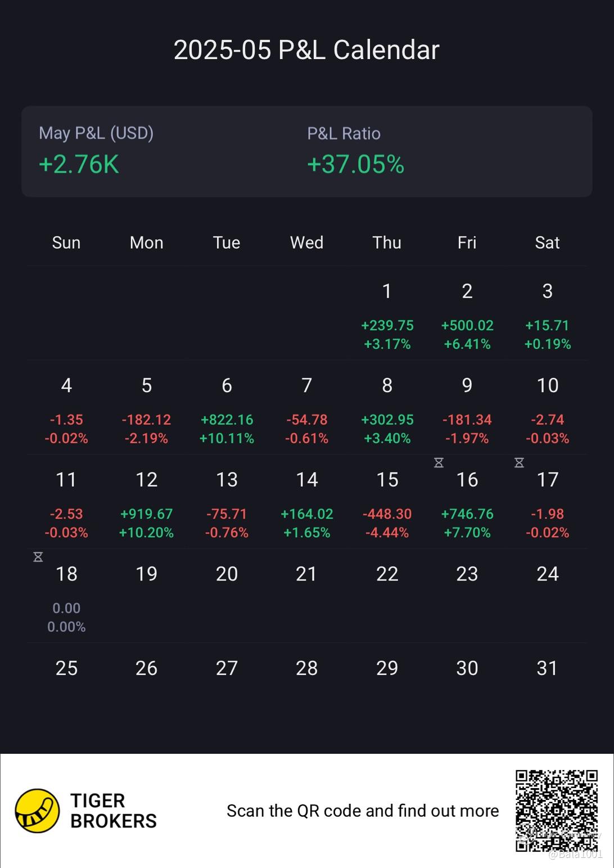Screen dimensions: 614x868
Task: Select day 25 on the calendar
Action: tap(66, 668)
